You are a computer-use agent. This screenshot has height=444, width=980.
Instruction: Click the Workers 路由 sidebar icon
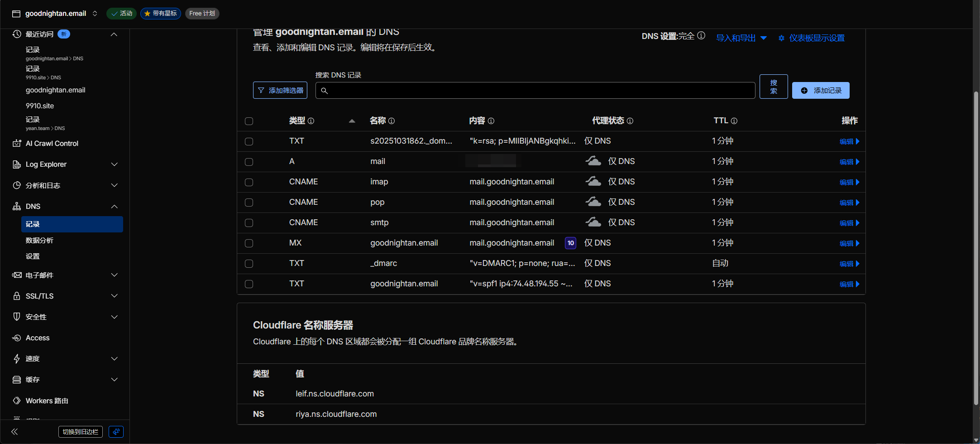click(17, 401)
